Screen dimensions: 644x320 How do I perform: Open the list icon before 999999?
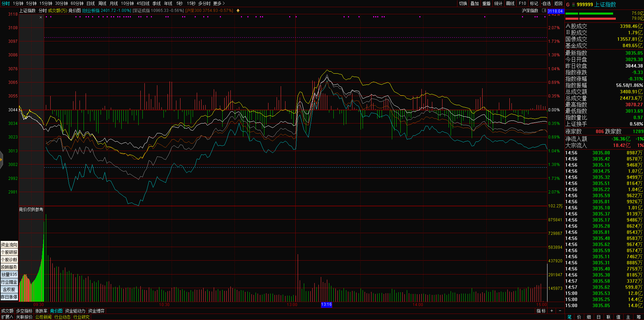(x=573, y=4)
